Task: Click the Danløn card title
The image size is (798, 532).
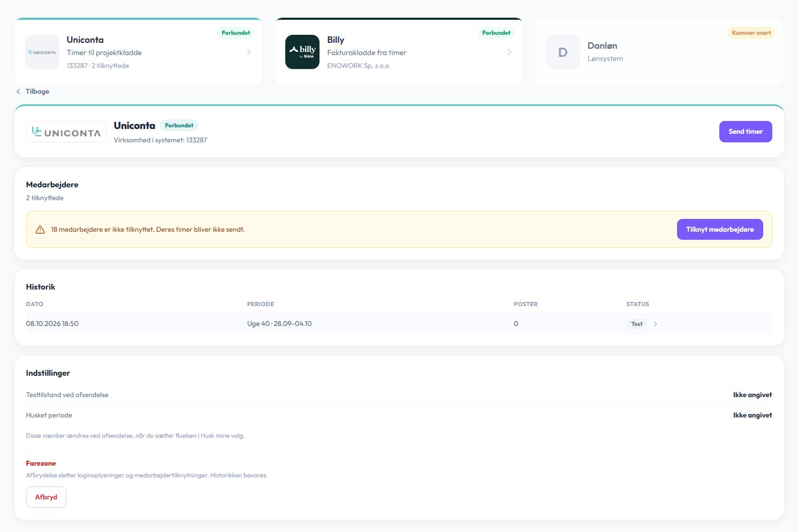Action: pyautogui.click(x=603, y=46)
